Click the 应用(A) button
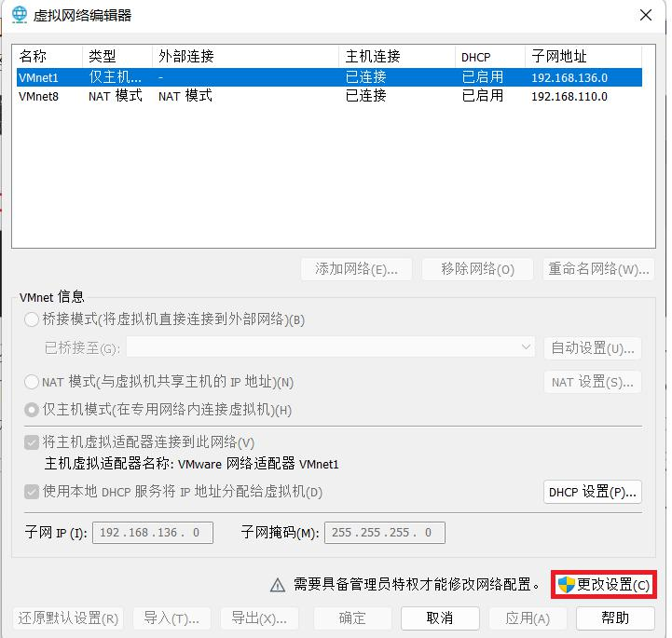The height and width of the screenshot is (638, 672). click(x=528, y=618)
